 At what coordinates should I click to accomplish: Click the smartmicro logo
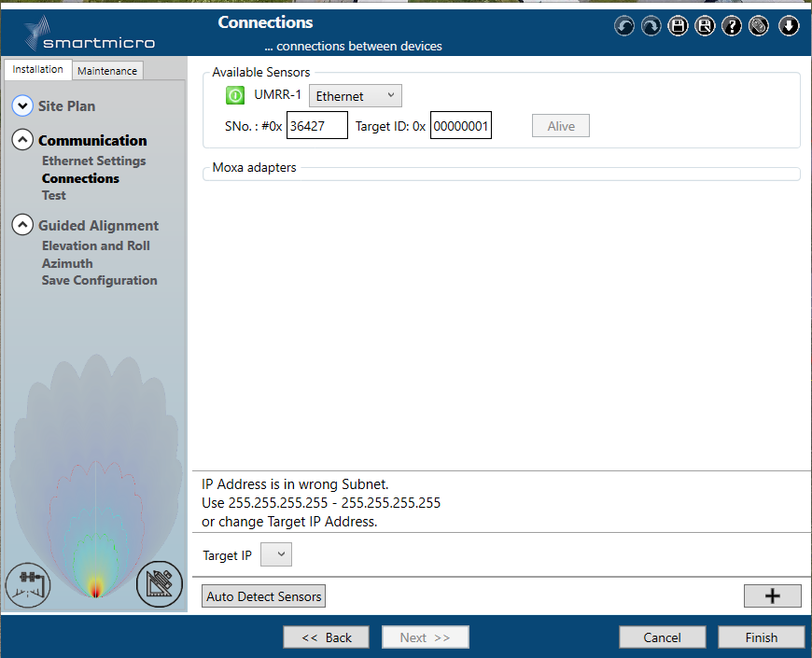[x=89, y=35]
